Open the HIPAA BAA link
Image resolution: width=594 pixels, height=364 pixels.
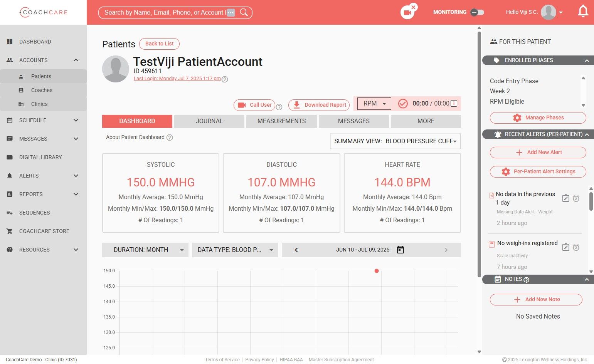click(x=291, y=360)
